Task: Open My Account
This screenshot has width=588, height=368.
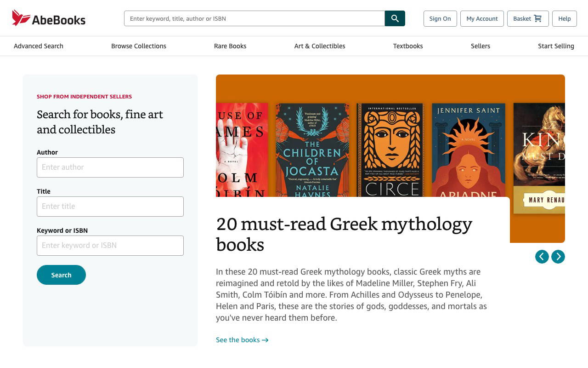Action: (x=482, y=18)
